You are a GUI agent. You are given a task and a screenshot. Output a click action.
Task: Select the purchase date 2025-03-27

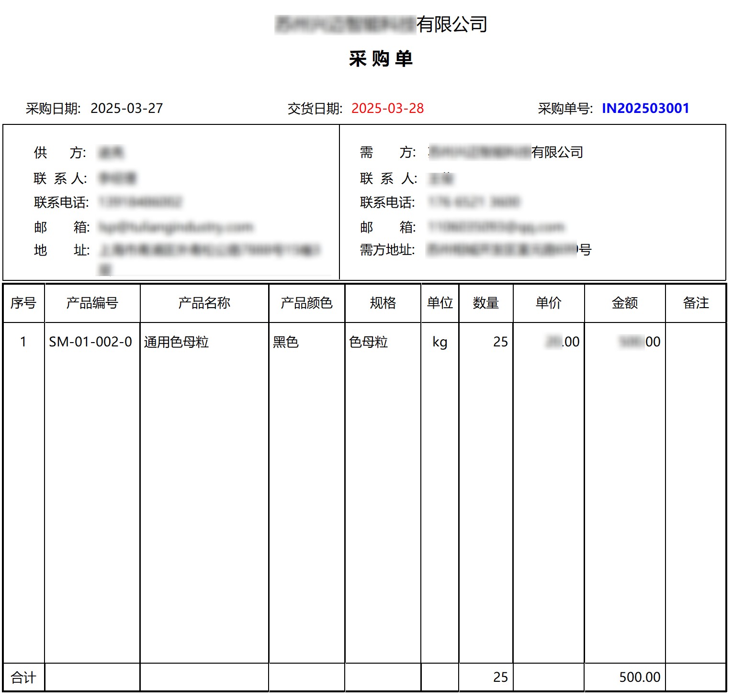click(x=126, y=108)
